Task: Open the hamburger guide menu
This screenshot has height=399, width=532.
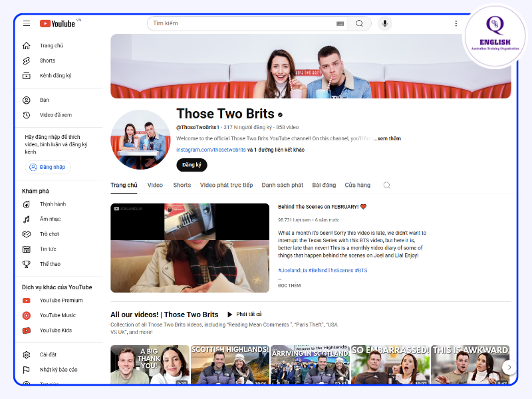Action: (x=27, y=23)
